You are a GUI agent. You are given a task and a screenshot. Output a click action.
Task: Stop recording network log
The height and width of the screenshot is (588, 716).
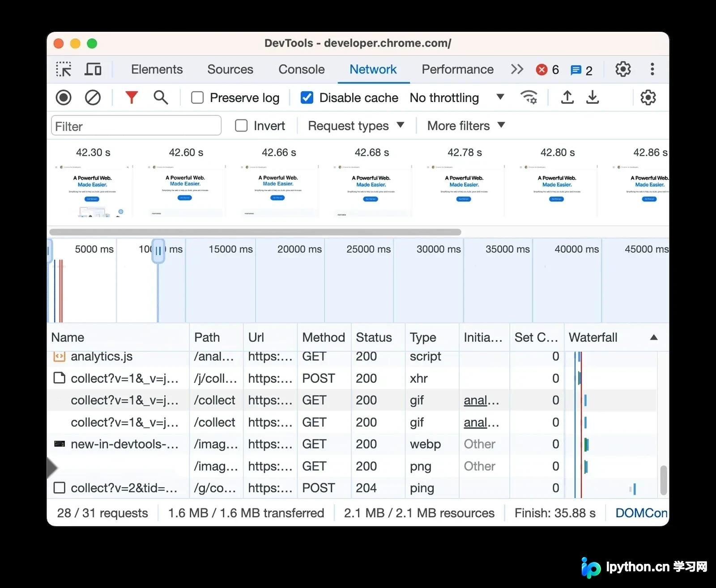pyautogui.click(x=64, y=98)
